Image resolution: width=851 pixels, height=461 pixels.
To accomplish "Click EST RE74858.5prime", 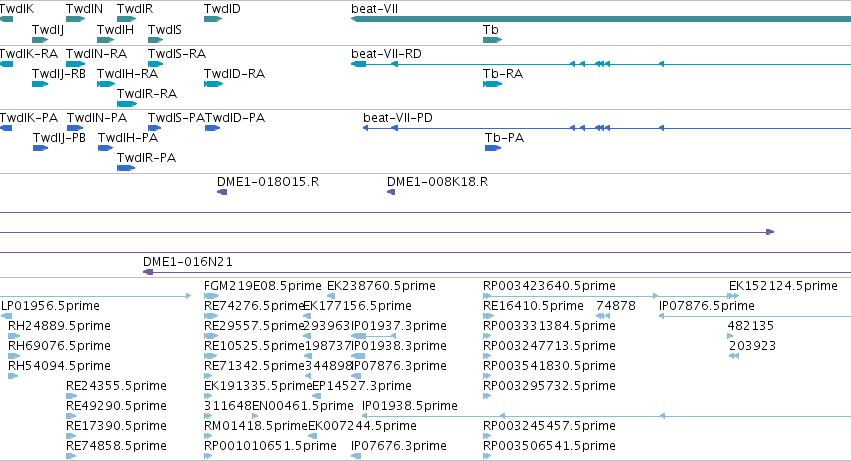I will point(116,446).
